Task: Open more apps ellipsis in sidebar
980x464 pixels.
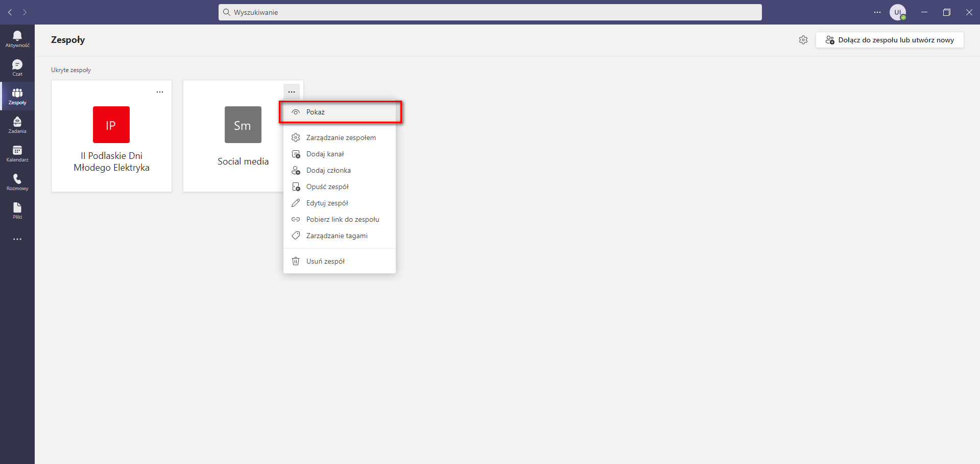Action: tap(17, 239)
